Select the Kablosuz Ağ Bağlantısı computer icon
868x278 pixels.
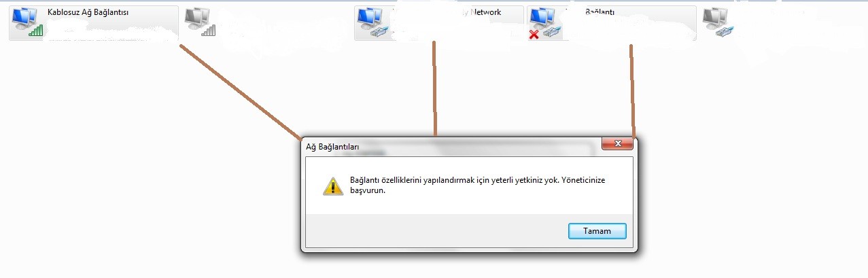click(29, 23)
